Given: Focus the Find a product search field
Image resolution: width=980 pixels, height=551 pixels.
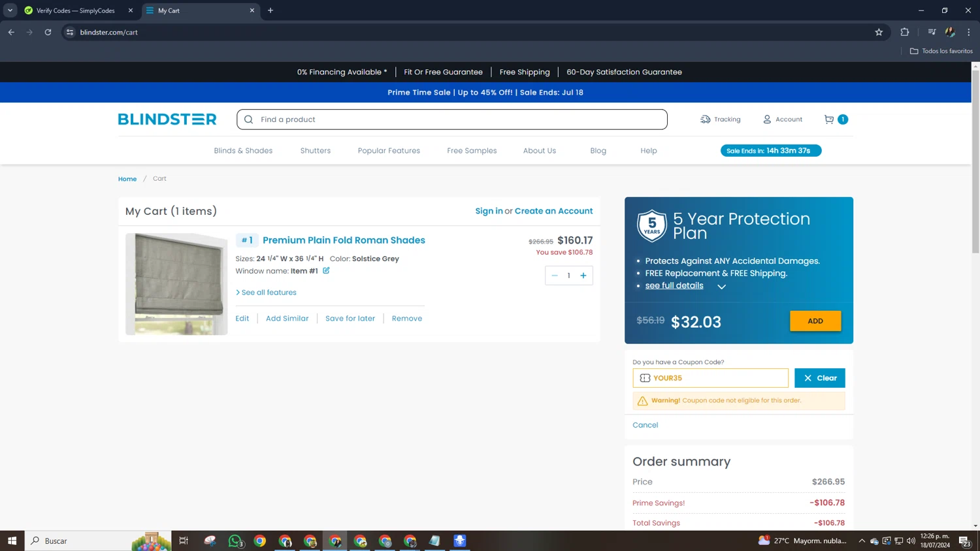Looking at the screenshot, I should [x=452, y=119].
